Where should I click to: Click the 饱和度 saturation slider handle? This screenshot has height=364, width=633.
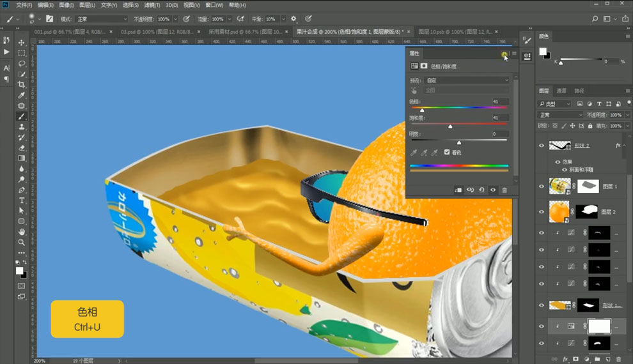(450, 126)
